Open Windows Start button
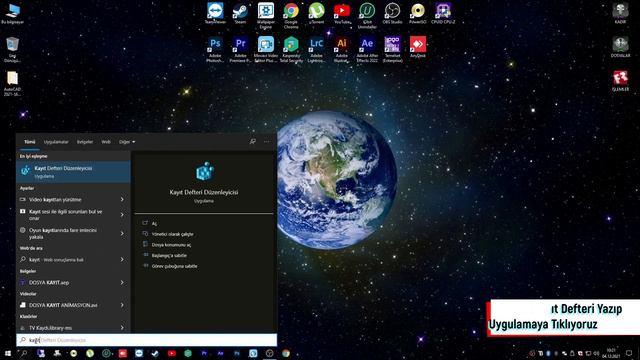Viewport: 640px width, 360px height. (7, 353)
